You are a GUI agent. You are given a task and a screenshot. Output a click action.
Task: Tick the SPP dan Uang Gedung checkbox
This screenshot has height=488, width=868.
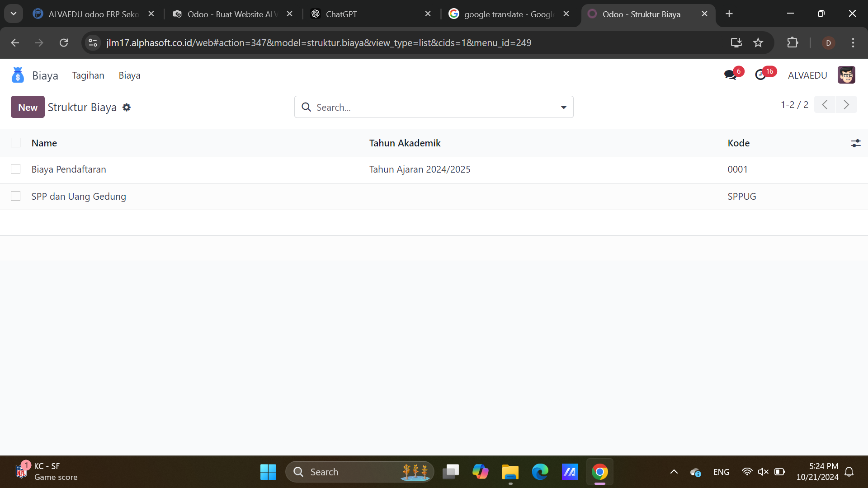click(x=16, y=196)
